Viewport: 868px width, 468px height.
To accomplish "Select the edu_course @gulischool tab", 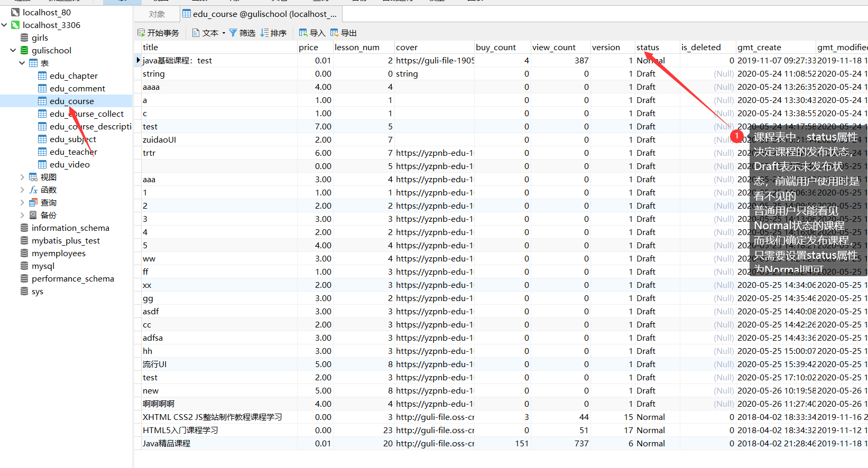I will coord(261,14).
